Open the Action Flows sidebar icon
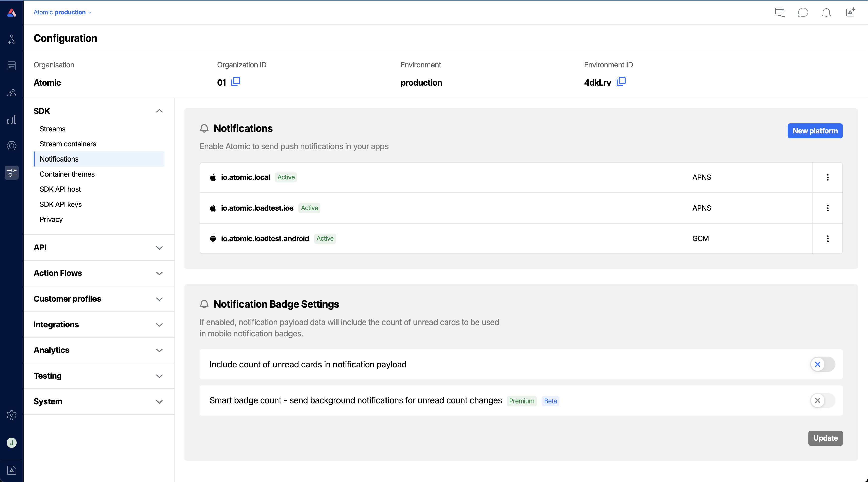868x482 pixels. point(12,39)
